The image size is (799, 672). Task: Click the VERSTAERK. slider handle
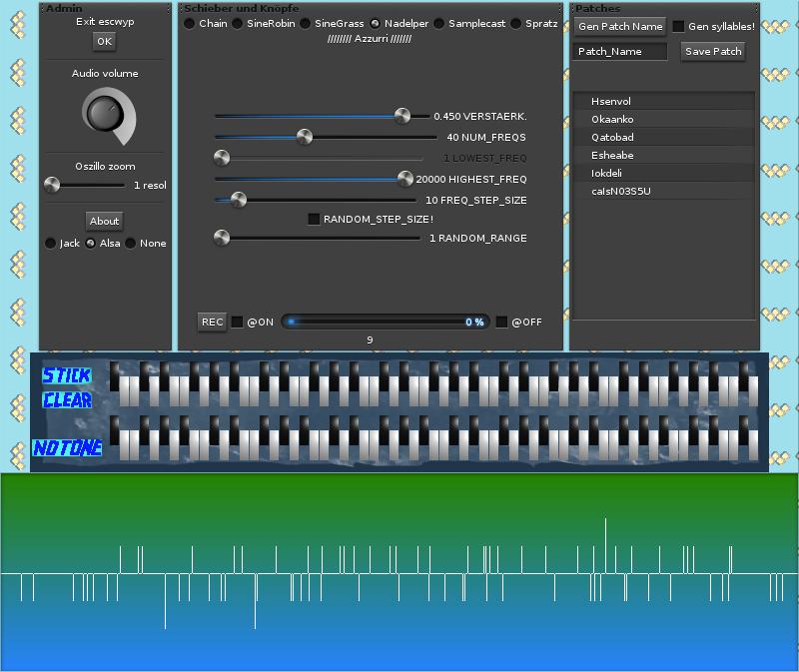[401, 116]
